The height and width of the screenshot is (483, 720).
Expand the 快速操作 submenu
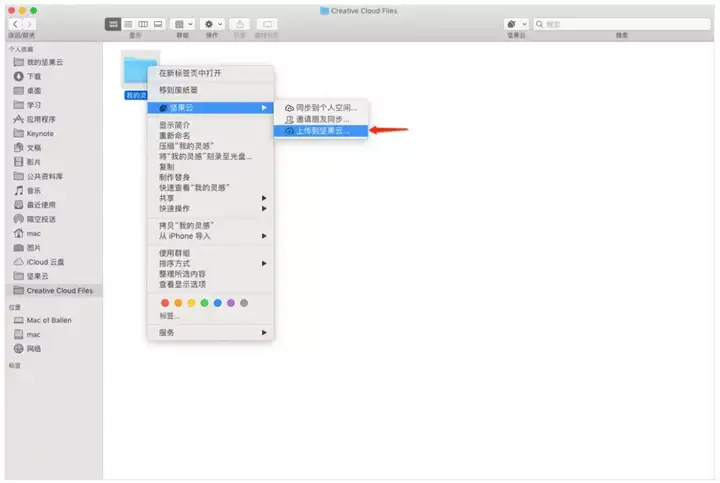[x=210, y=208]
